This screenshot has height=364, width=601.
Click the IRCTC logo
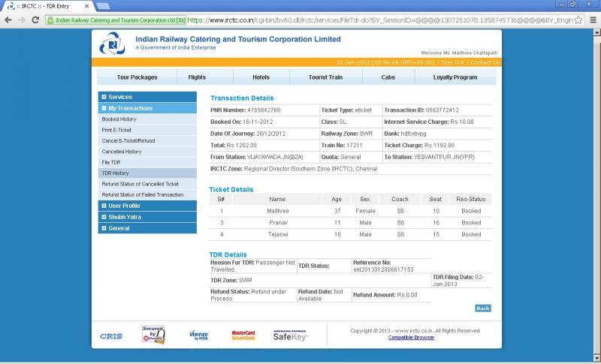tap(112, 44)
